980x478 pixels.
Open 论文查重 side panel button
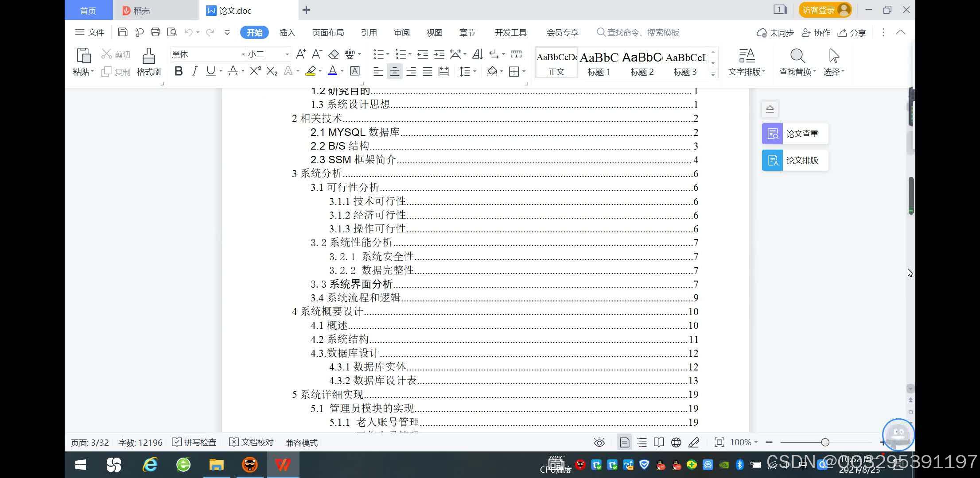click(x=795, y=134)
